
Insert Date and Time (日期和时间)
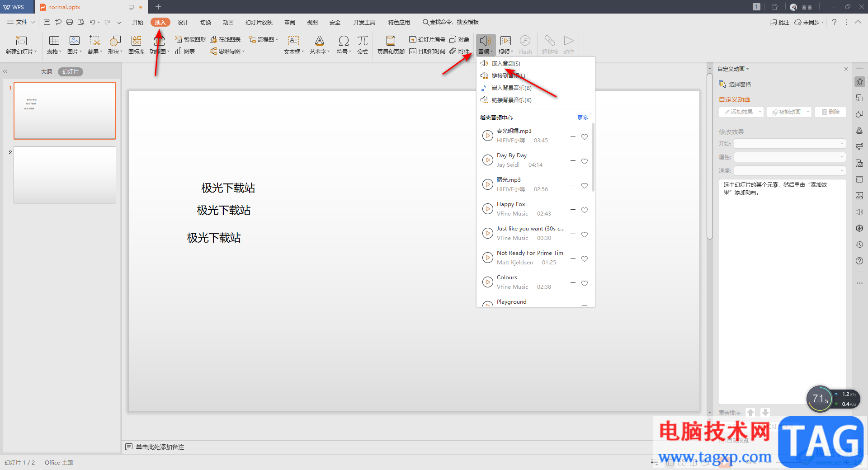[427, 51]
